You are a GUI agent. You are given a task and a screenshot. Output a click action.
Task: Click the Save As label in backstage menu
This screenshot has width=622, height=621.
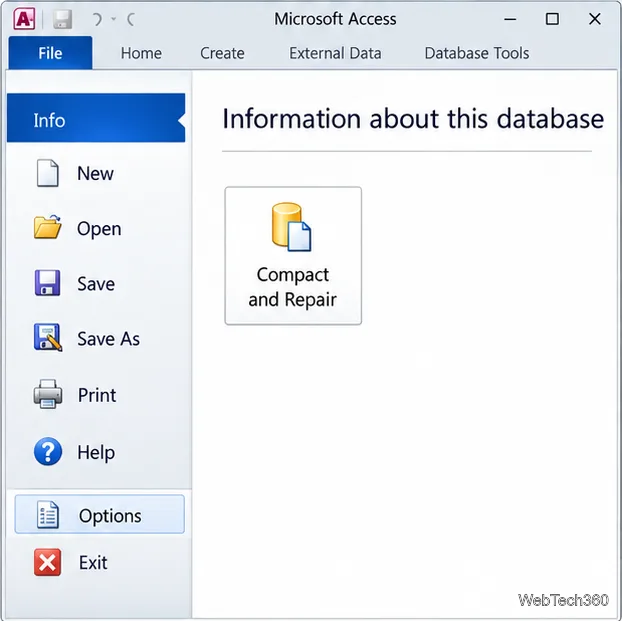pos(108,339)
